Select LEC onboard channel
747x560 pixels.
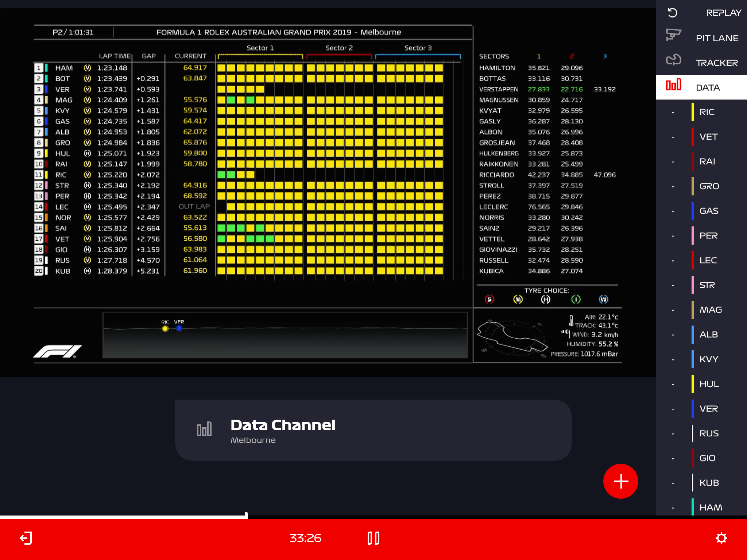click(x=701, y=260)
